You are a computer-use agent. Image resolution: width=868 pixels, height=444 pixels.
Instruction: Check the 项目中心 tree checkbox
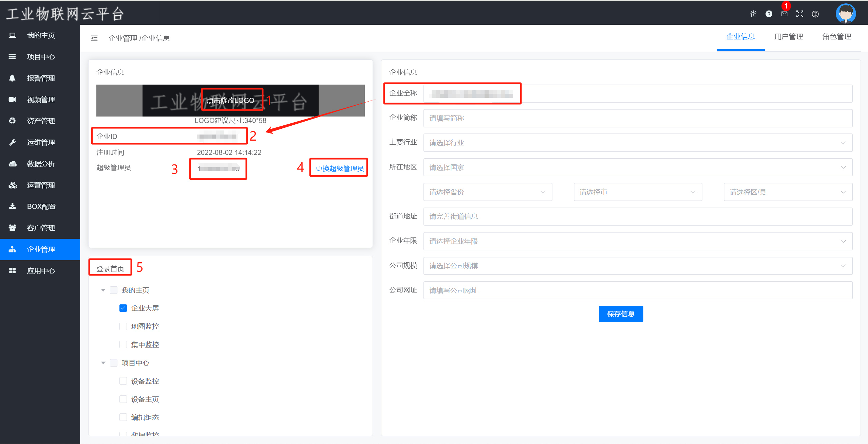[x=114, y=363]
